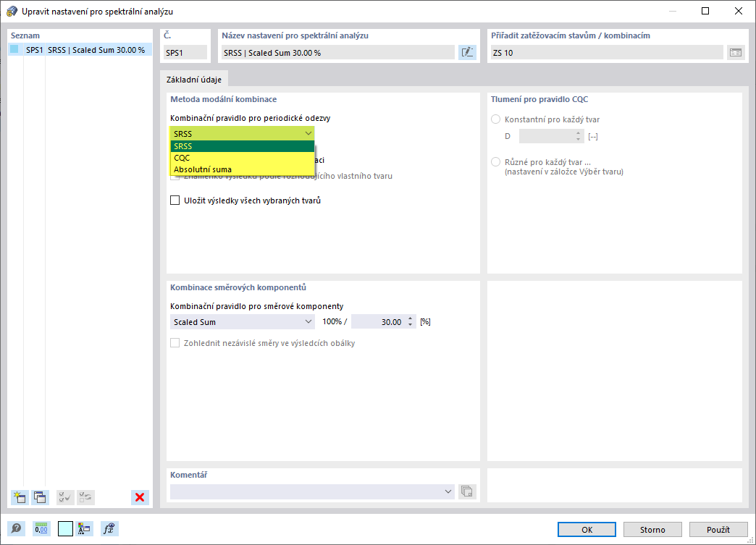
Task: Choose SRSS option in the dropdown list
Action: [242, 146]
